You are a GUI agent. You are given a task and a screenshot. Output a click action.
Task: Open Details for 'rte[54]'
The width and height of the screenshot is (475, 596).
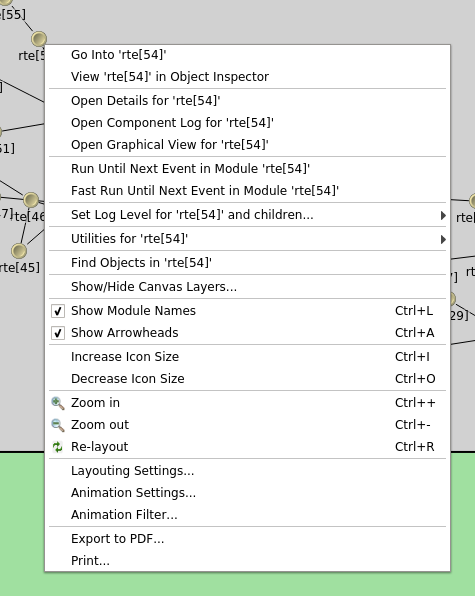point(247,101)
